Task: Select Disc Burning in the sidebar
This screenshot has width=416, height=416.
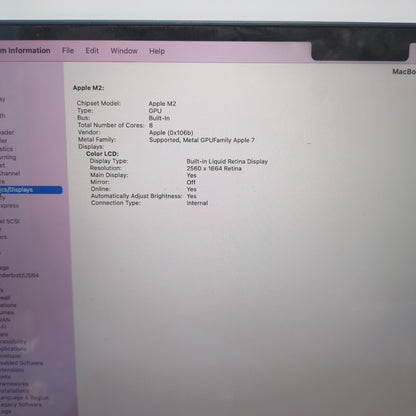Action: [x=8, y=157]
